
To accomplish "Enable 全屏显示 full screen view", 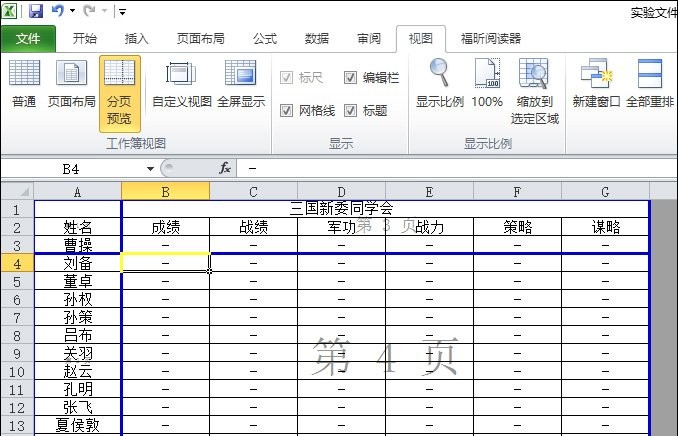I will [x=241, y=83].
